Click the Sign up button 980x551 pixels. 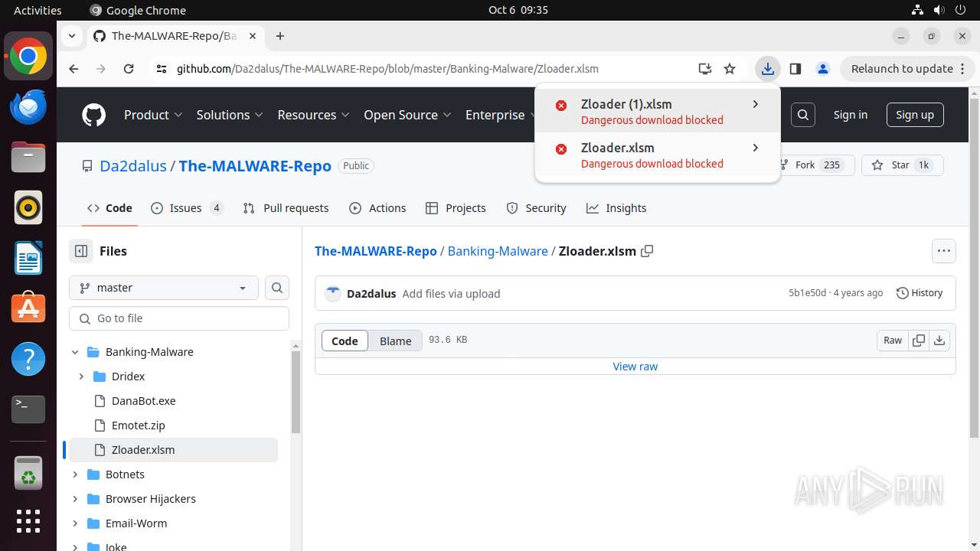point(915,115)
